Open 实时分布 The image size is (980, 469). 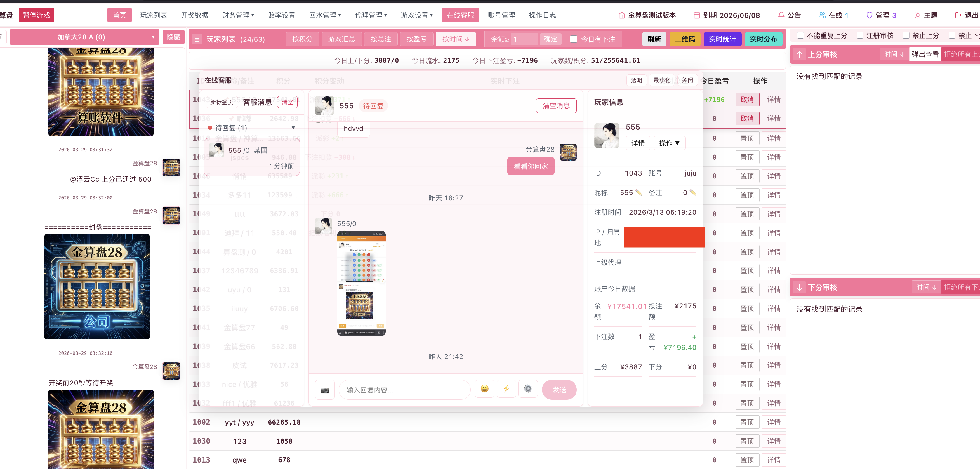click(x=764, y=39)
